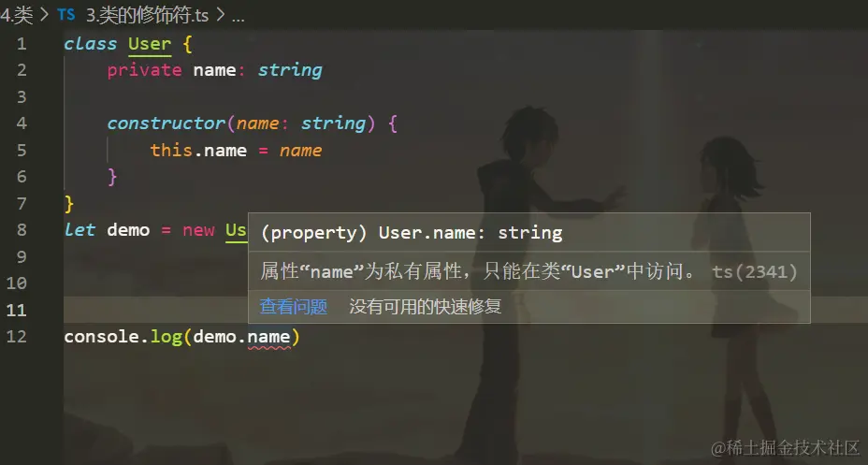Click private-property error message text in popup
The height and width of the screenshot is (465, 868).
(477, 272)
